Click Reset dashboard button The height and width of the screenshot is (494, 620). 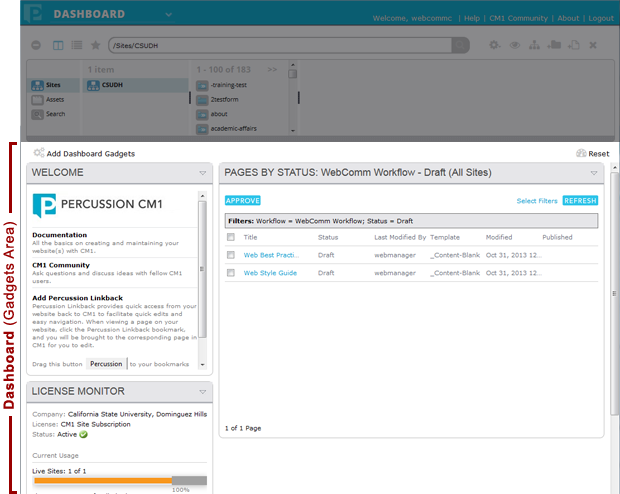click(x=592, y=153)
